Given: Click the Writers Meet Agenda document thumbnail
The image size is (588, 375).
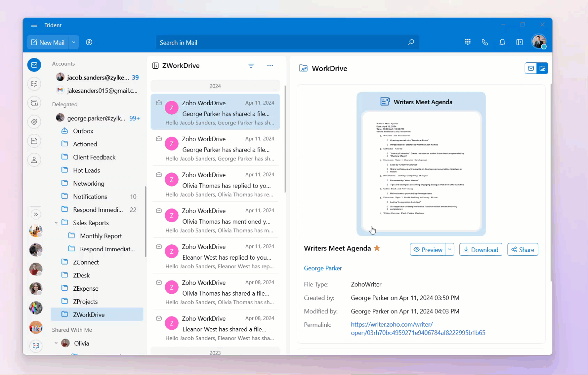Looking at the screenshot, I should pyautogui.click(x=421, y=164).
